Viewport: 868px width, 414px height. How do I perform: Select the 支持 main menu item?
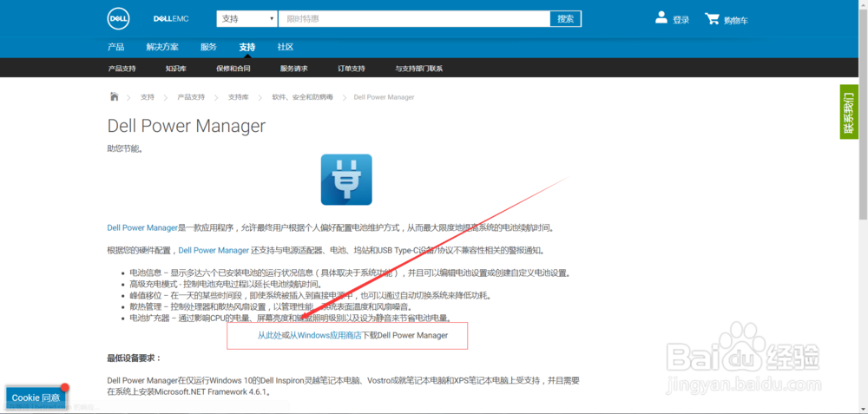247,48
